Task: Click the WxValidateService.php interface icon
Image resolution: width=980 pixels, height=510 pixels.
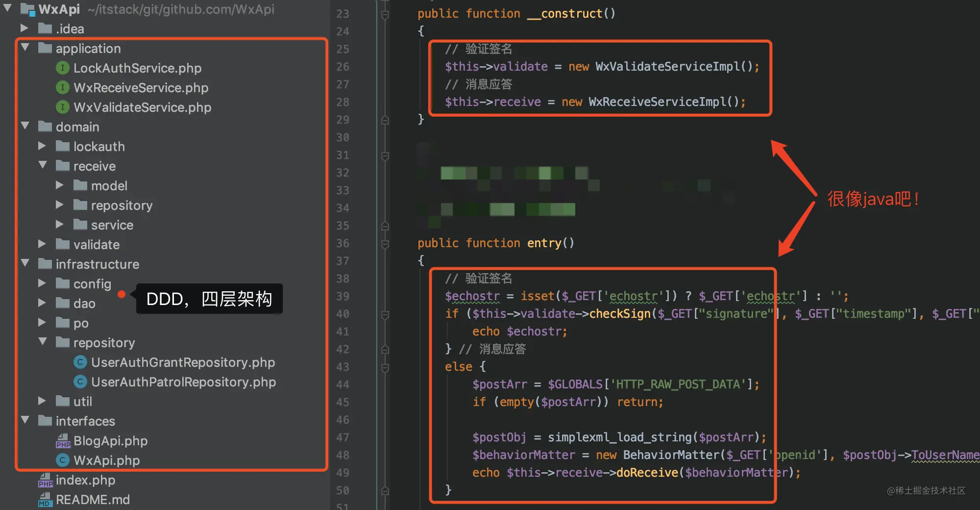Action: 63,107
